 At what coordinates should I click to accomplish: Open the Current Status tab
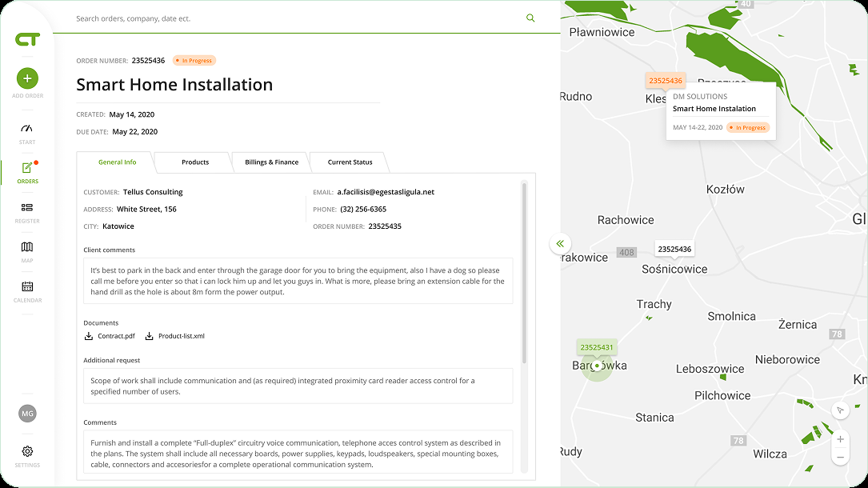click(x=350, y=162)
